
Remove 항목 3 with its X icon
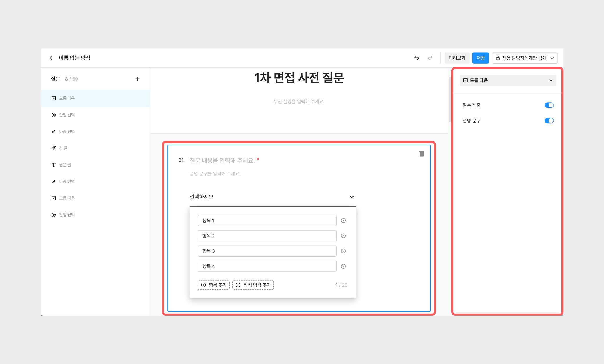point(343,251)
